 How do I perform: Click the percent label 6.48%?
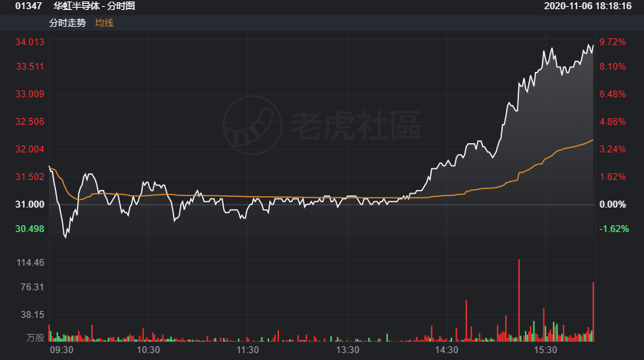coord(613,94)
